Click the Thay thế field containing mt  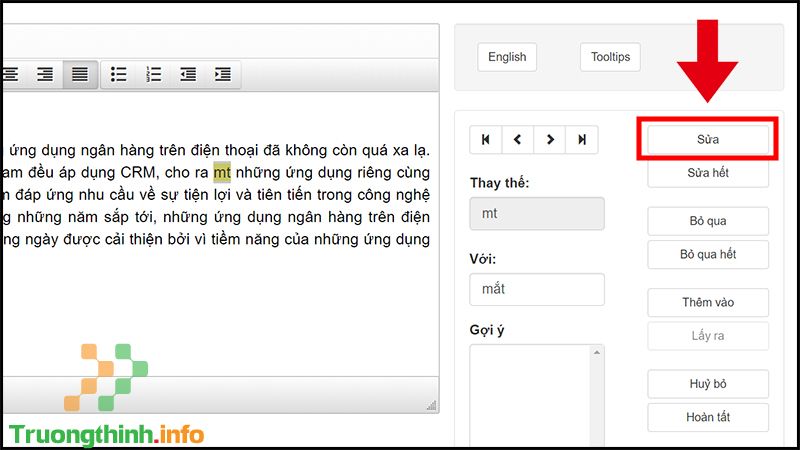click(537, 213)
